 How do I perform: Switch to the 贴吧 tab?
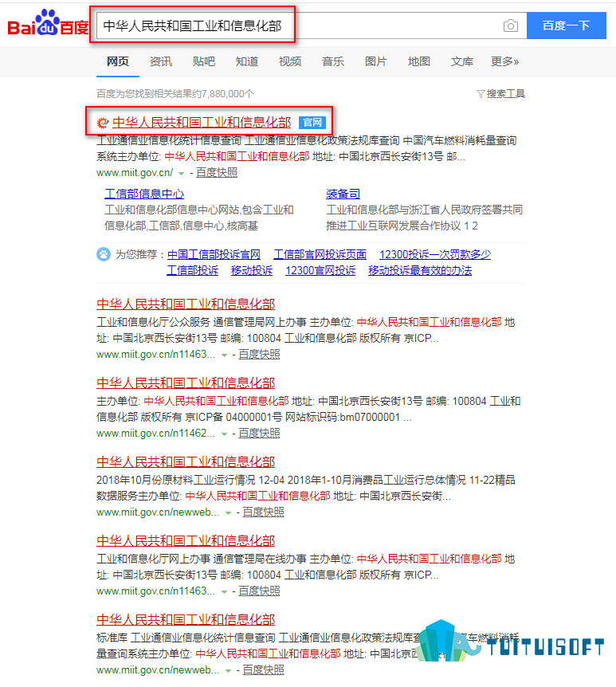point(204,61)
